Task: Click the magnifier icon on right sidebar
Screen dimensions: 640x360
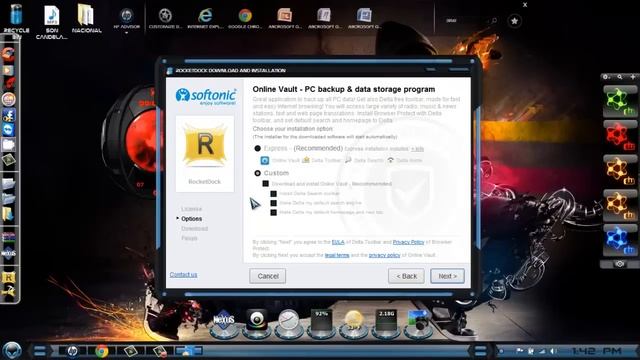Action: point(620,77)
